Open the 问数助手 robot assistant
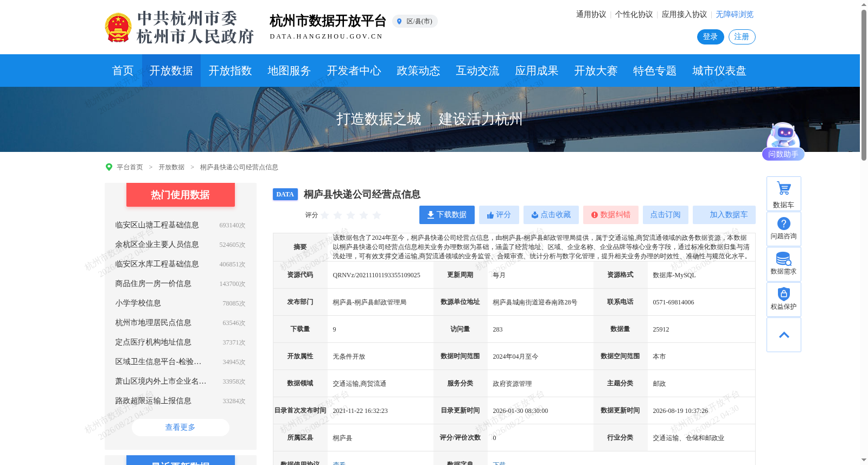This screenshot has height=465, width=868. click(783, 141)
